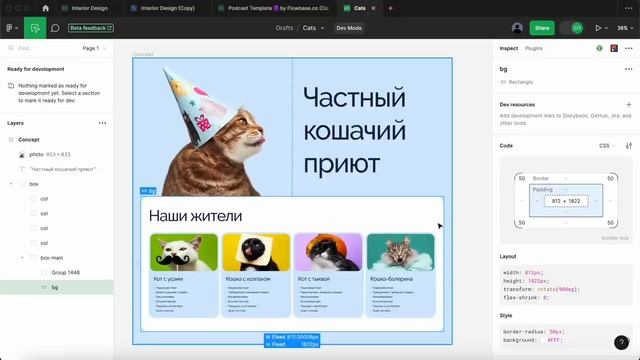This screenshot has width=640, height=360.
Task: Open bg layer more options
Action: (629, 69)
